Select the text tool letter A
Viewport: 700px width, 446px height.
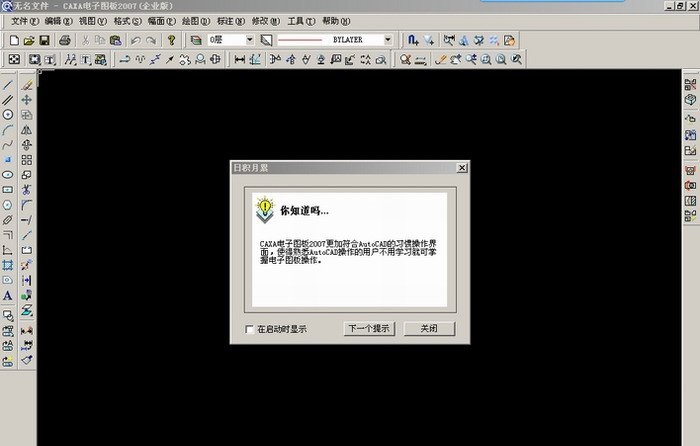(x=8, y=296)
